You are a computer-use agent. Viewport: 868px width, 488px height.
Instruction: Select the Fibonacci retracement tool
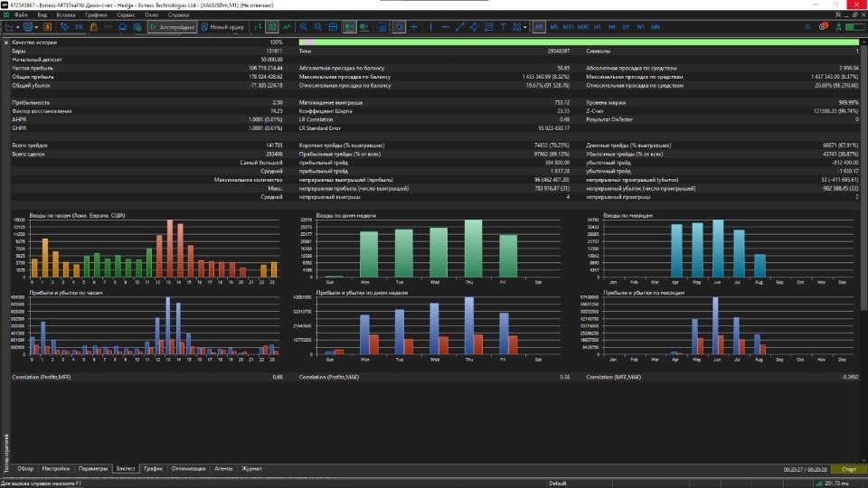point(488,26)
